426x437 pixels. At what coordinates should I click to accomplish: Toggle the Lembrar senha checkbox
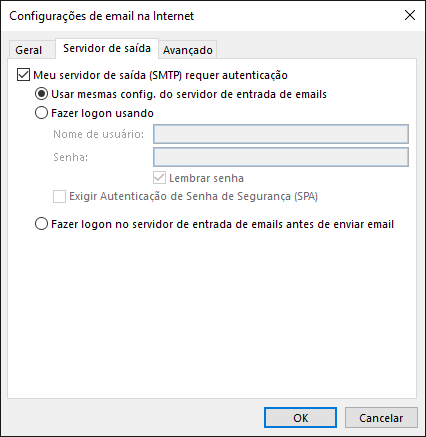(x=159, y=178)
